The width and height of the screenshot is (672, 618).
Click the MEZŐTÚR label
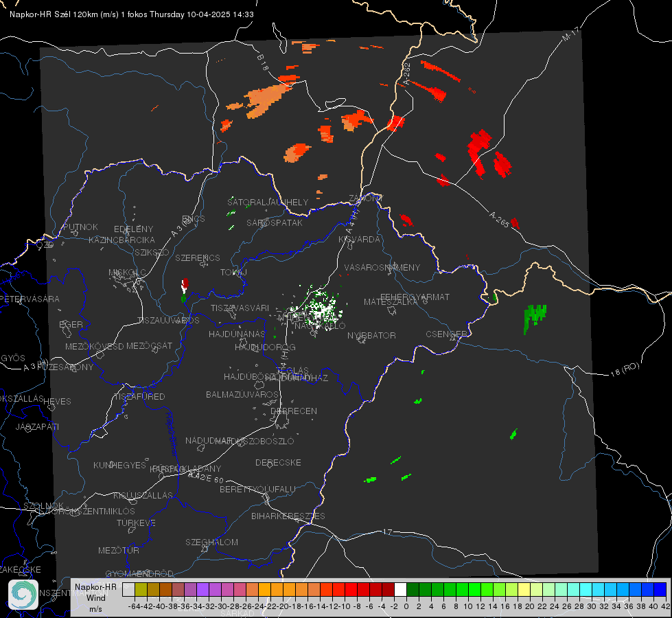coord(118,550)
